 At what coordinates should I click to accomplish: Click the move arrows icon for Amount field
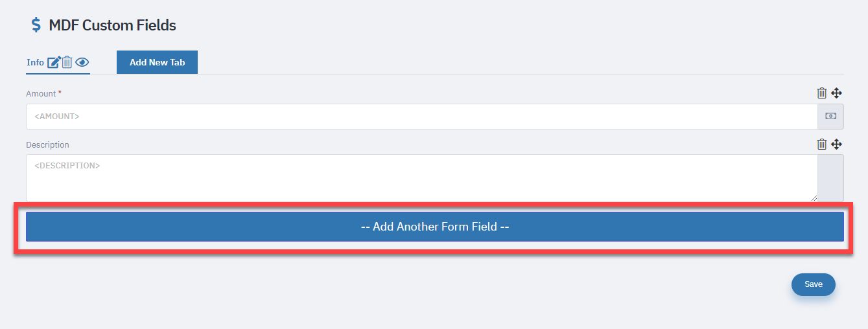836,93
